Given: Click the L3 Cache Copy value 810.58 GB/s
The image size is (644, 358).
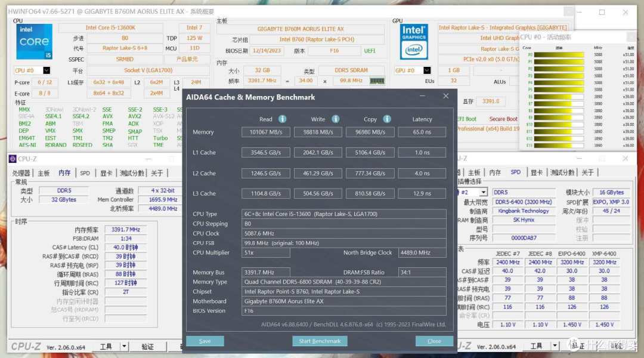Looking at the screenshot, I should 370,193.
